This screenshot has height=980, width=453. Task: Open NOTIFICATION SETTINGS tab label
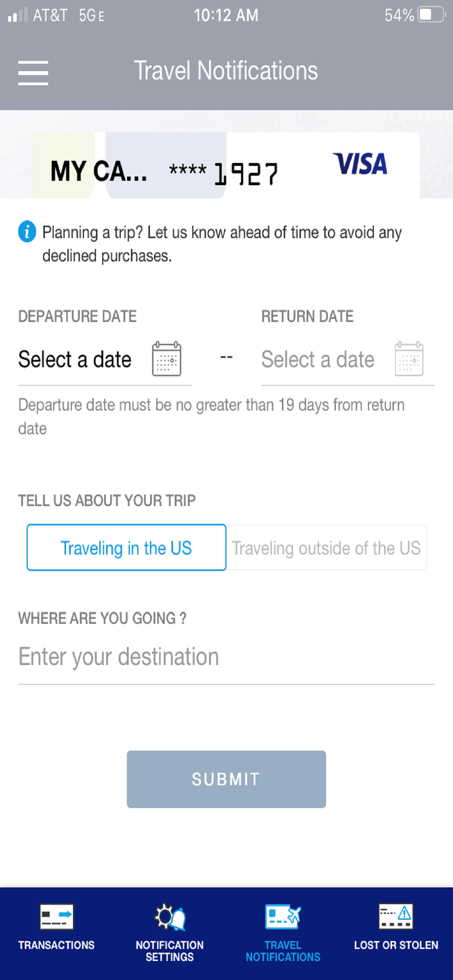pos(170,951)
